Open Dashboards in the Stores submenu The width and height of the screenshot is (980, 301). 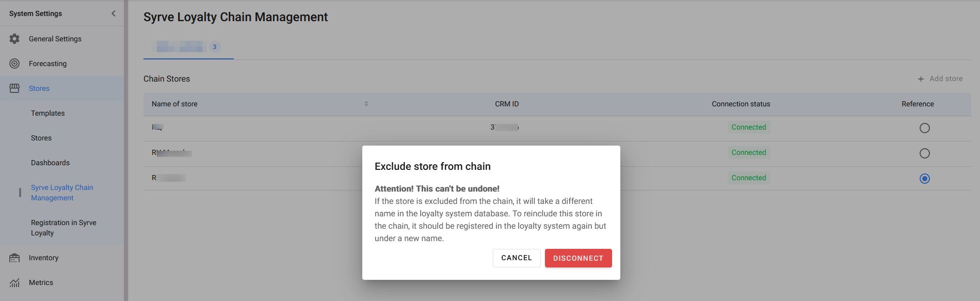[50, 163]
